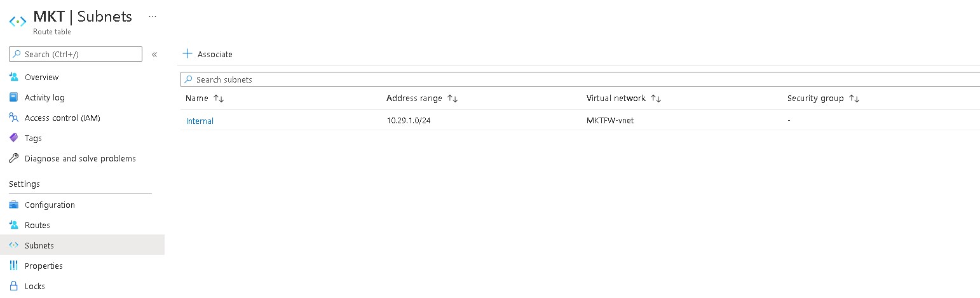Viewport: 980px width, 298px height.
Task: Open Diagnose and solve problems wrench icon
Action: 14,158
